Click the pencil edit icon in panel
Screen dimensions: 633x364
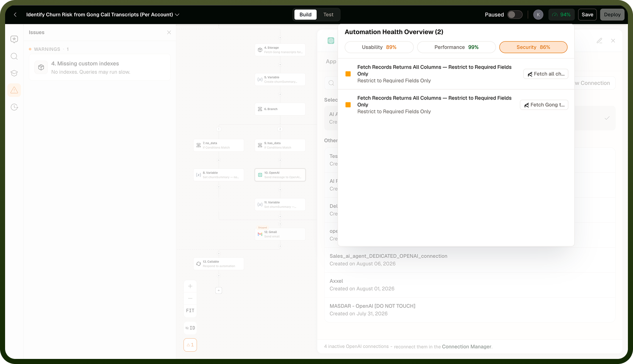tap(600, 41)
